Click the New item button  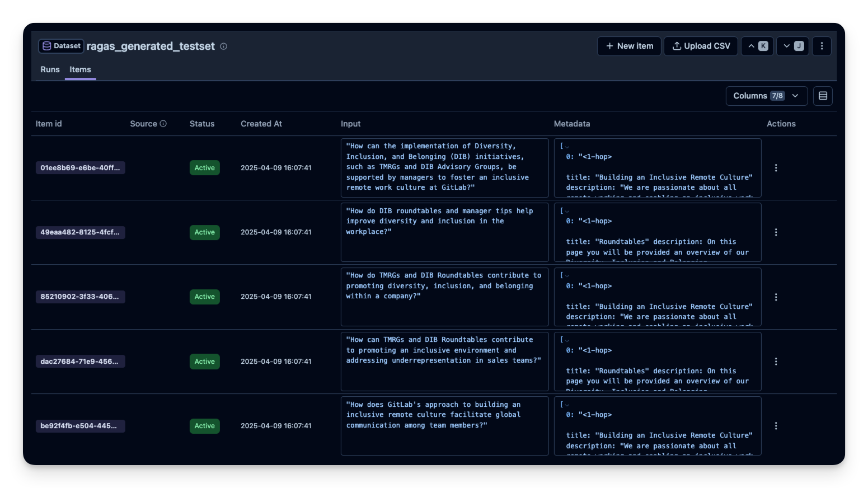pyautogui.click(x=628, y=46)
